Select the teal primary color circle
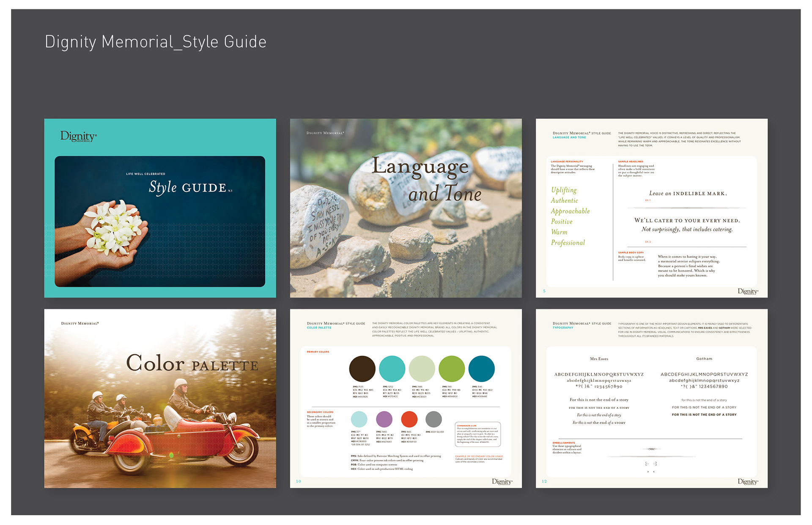 click(392, 369)
